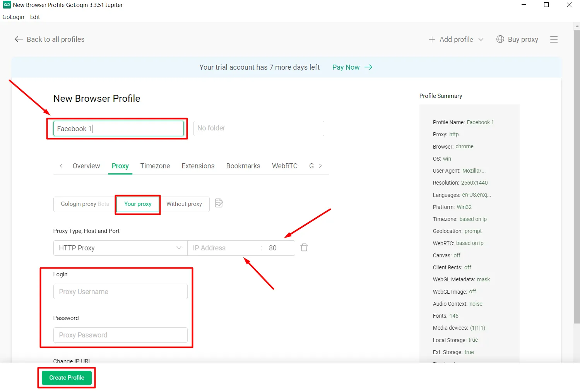The width and height of the screenshot is (580, 392).
Task: Click the globe icon beside Buy proxy
Action: point(500,39)
